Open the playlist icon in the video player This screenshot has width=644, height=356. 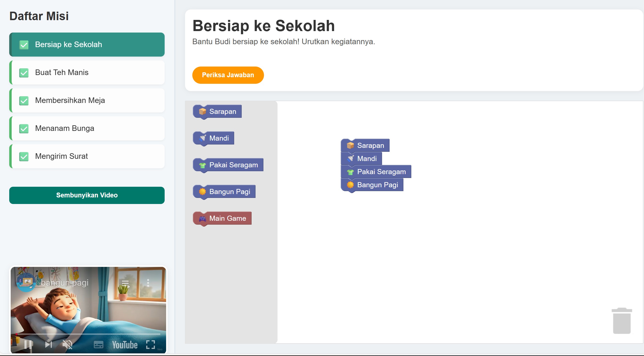pos(125,284)
